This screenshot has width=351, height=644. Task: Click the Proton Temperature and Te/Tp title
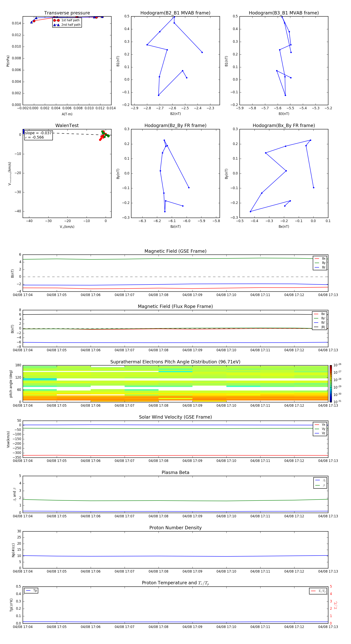point(175,583)
